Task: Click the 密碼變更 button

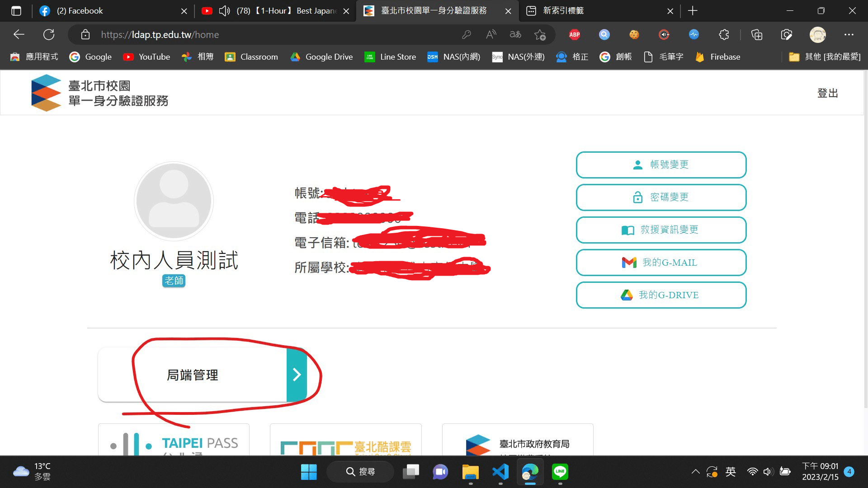Action: [661, 197]
